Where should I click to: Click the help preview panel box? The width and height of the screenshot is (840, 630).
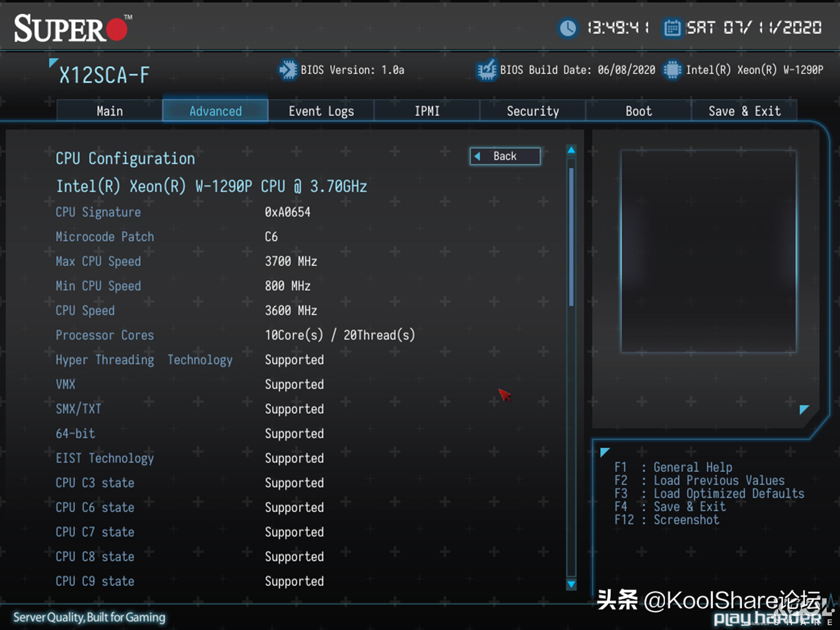[708, 251]
